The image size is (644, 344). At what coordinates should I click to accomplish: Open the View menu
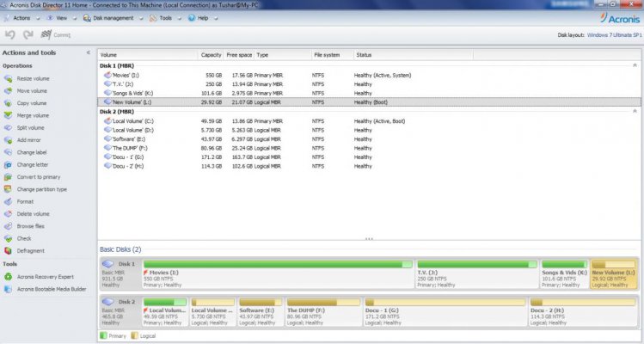tap(62, 18)
